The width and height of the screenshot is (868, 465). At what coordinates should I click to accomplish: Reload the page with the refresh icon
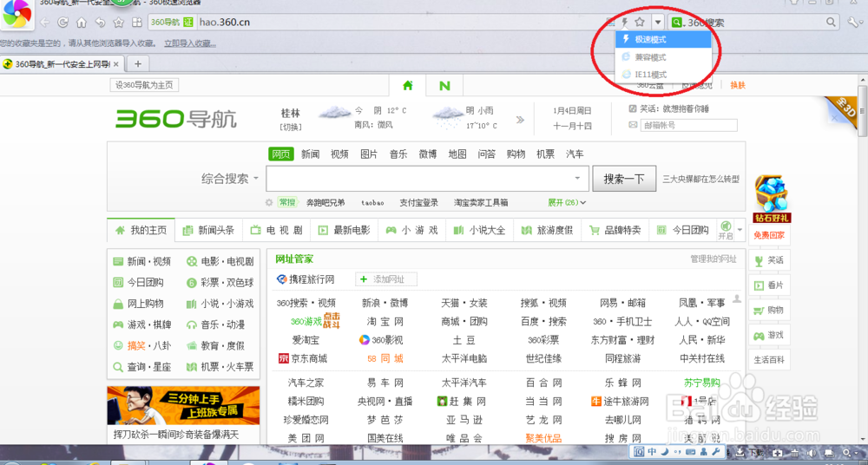coord(63,23)
